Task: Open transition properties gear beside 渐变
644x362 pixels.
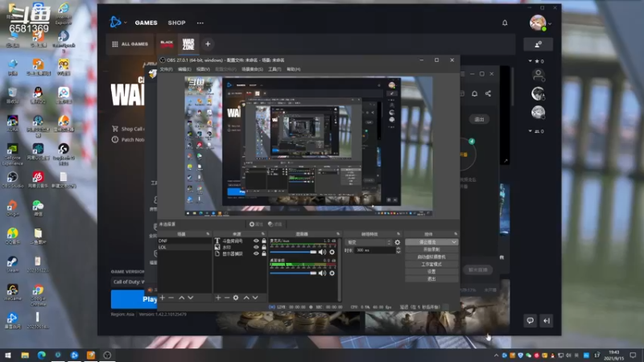Action: click(x=397, y=242)
